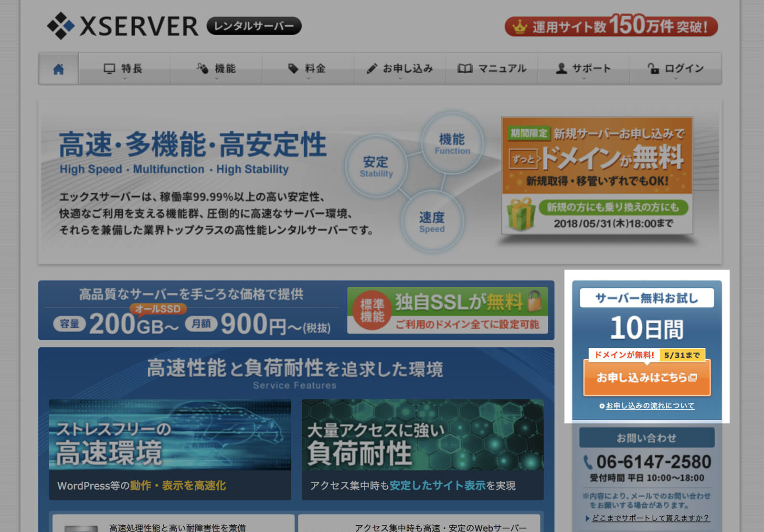Click the 速度 Speed circle
764x532 pixels.
[432, 222]
